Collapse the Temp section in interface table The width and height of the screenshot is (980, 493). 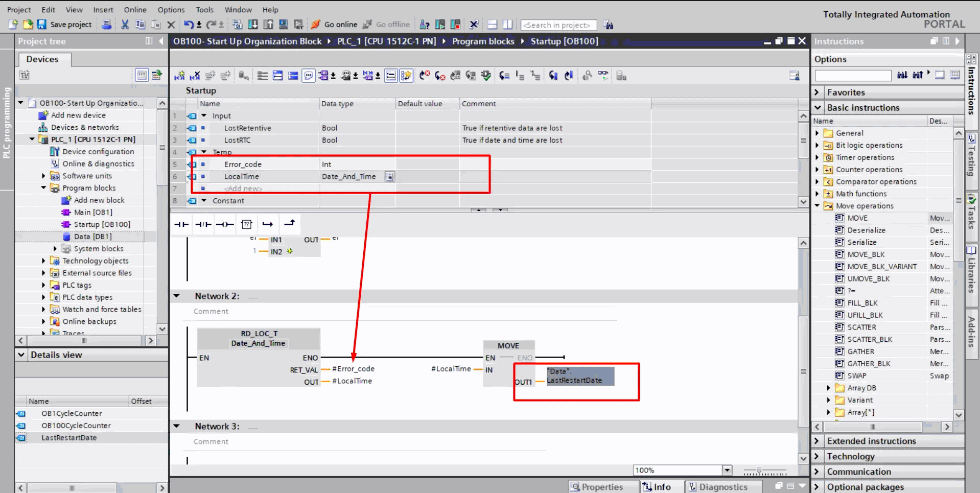tap(204, 152)
